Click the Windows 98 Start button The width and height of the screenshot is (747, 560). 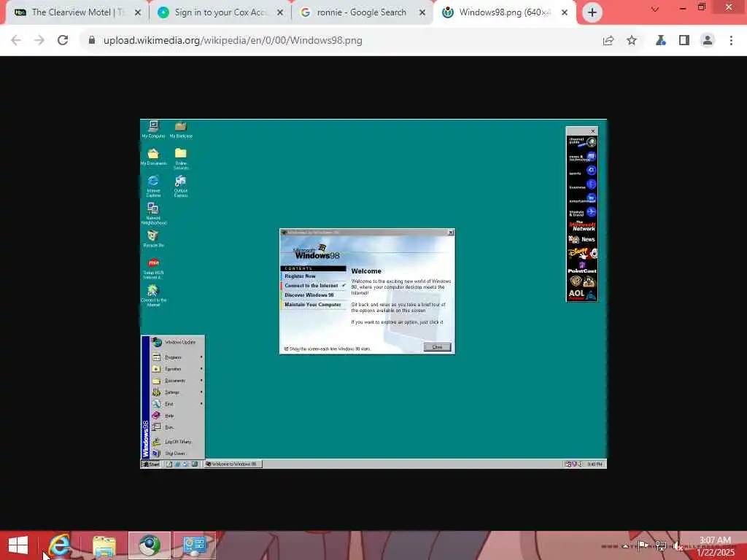151,464
